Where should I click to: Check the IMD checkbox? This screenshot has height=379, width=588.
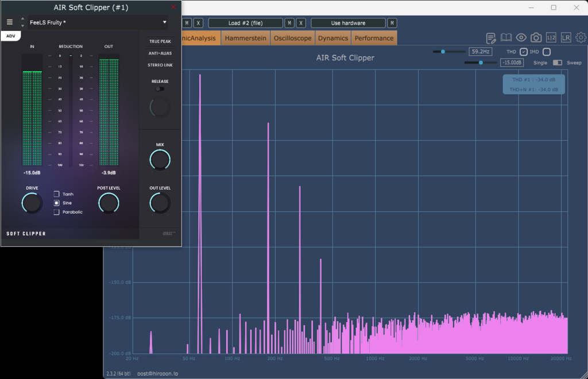pyautogui.click(x=547, y=52)
